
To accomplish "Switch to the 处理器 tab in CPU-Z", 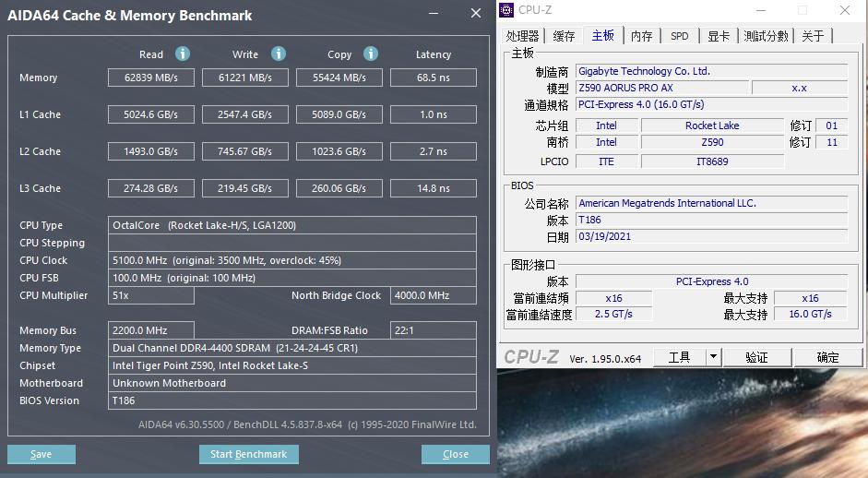I will pos(522,37).
